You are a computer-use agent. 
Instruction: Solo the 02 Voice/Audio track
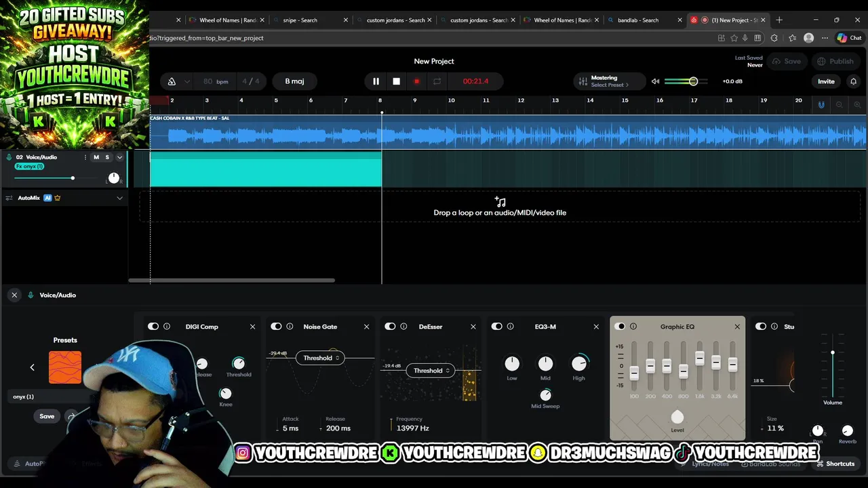[106, 157]
